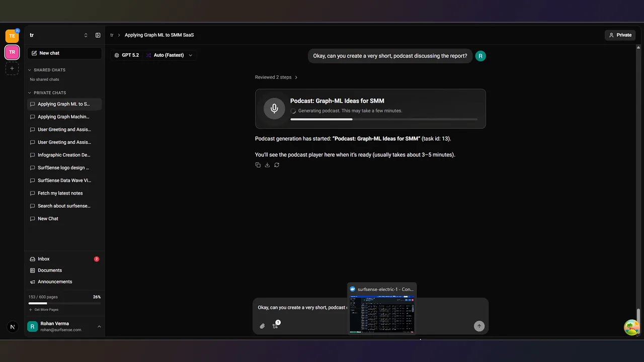Switch to the orange TE workspace
This screenshot has height=362, width=644.
12,36
